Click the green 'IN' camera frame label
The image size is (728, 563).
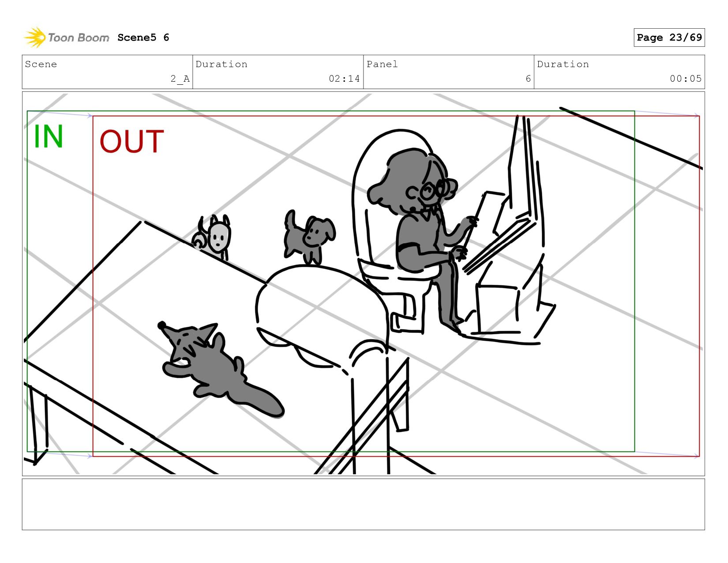click(49, 136)
